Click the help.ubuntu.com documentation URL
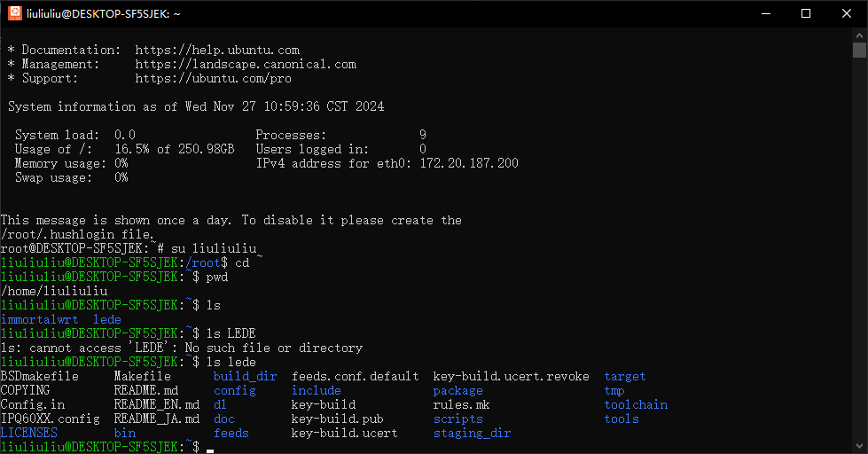Screen dimensions: 868x454 (217, 51)
